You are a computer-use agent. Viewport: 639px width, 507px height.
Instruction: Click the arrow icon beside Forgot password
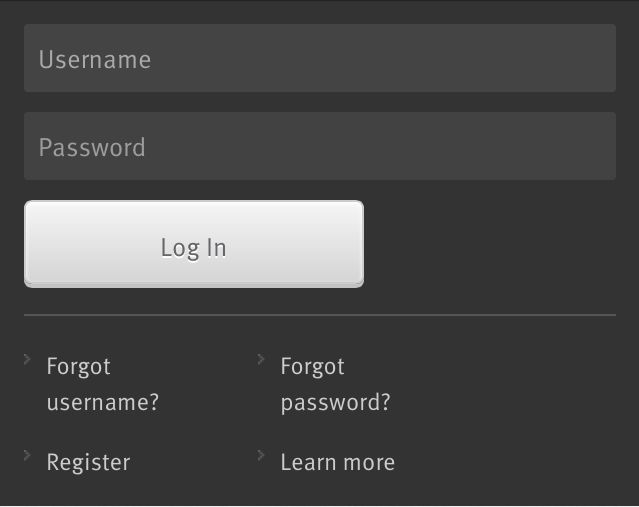261,359
